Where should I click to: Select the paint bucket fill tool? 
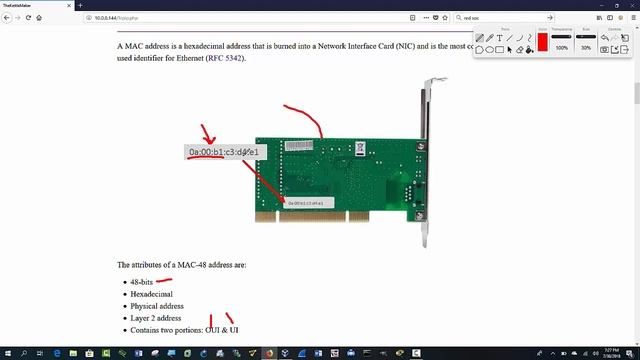(x=529, y=50)
